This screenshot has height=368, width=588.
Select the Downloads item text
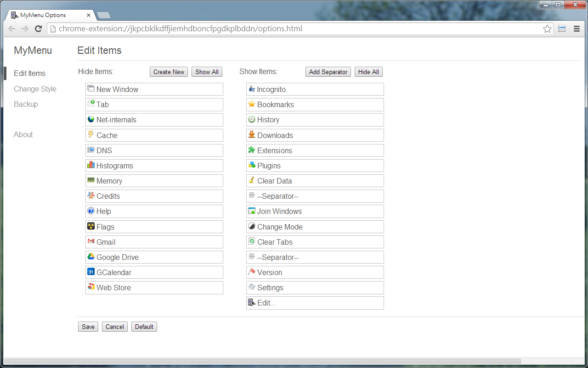pos(275,135)
